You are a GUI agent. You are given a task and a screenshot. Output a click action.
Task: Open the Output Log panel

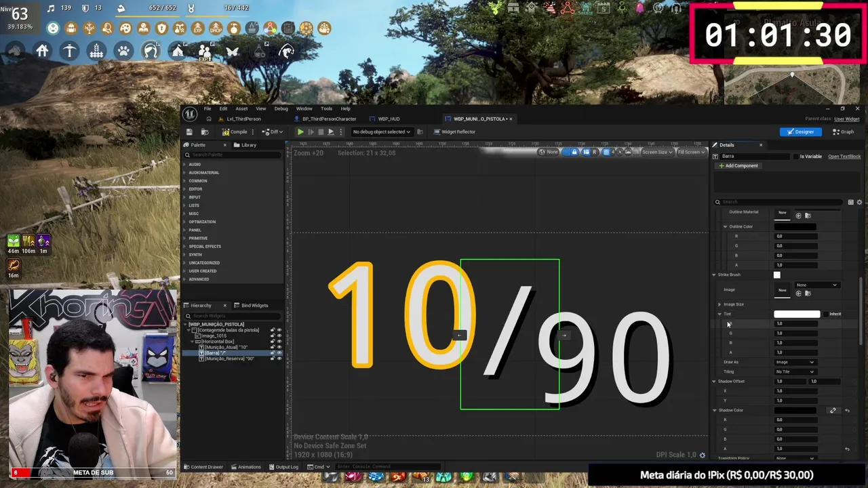(283, 467)
